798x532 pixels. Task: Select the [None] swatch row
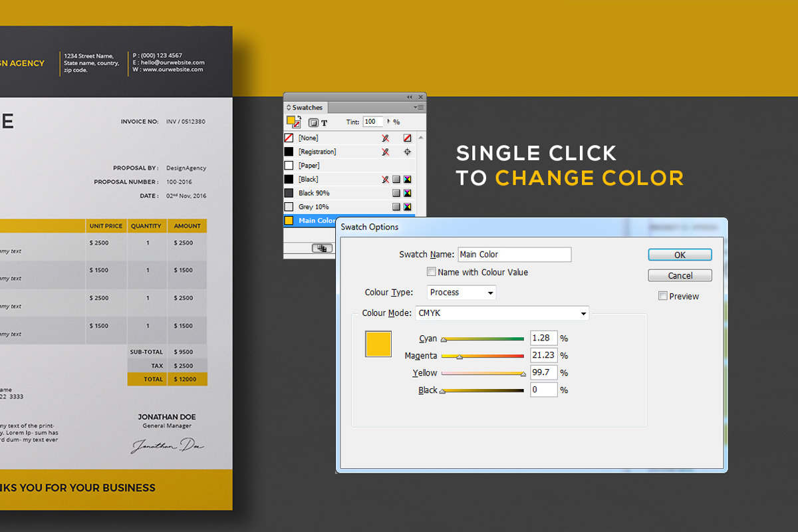350,138
